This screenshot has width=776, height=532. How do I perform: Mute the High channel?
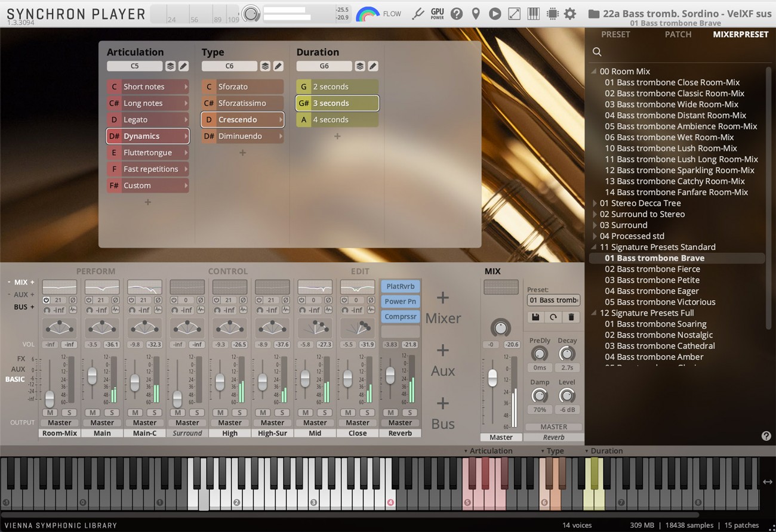pos(220,413)
